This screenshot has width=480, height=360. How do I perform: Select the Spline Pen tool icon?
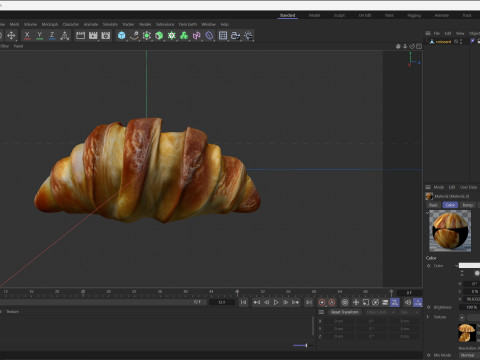[134, 35]
